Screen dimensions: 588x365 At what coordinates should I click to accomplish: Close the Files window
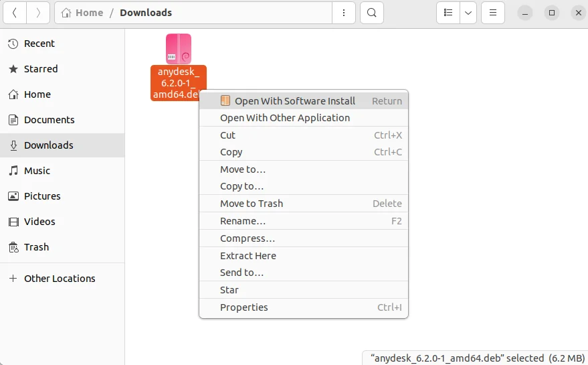(x=578, y=13)
